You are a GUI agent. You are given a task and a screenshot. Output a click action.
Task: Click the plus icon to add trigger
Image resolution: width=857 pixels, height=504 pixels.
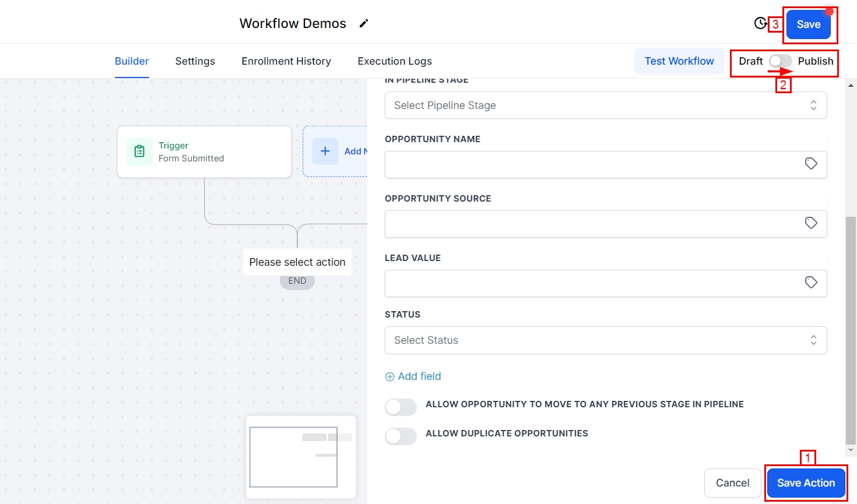[x=325, y=151]
